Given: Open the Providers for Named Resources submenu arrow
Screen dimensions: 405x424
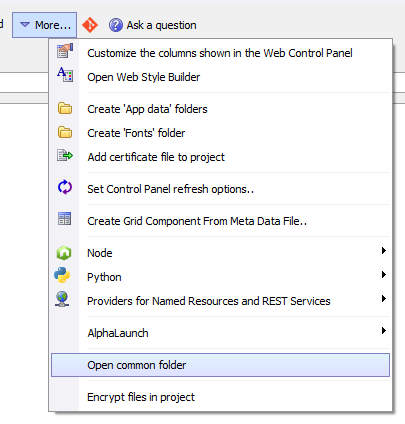Looking at the screenshot, I should pyautogui.click(x=384, y=299).
